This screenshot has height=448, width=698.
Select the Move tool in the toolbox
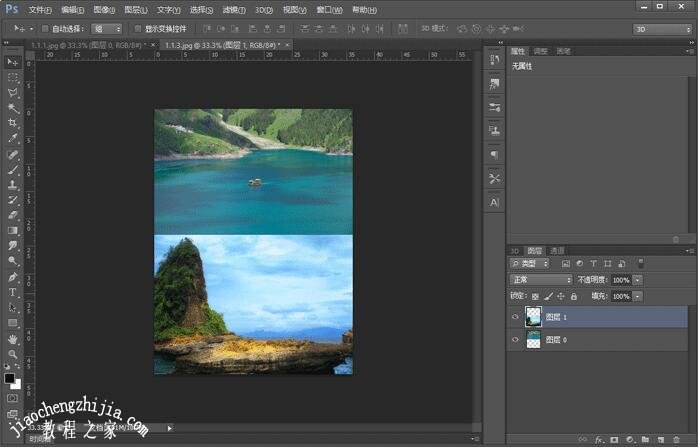click(x=13, y=62)
